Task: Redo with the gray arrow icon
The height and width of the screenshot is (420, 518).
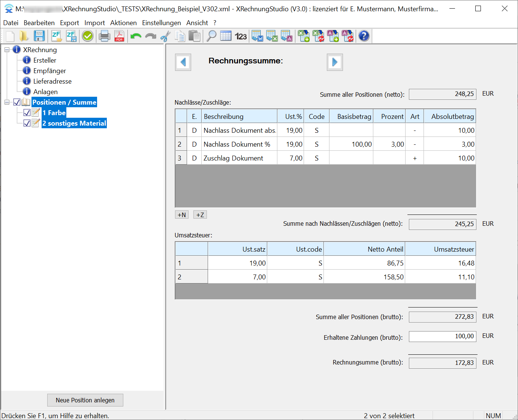Action: point(150,36)
